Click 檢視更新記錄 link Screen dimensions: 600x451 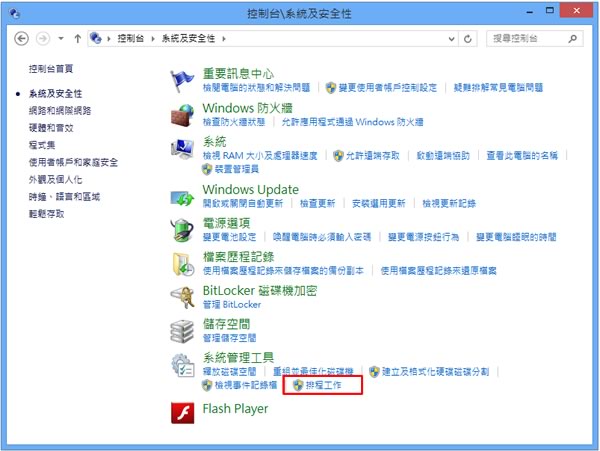coord(449,204)
